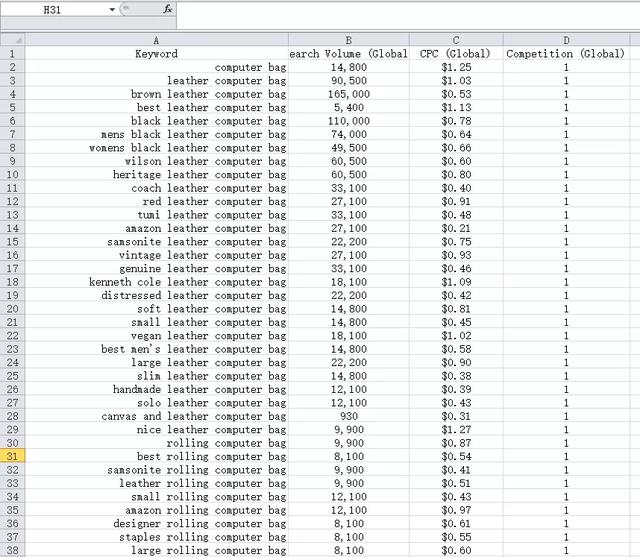Screen dimensions: 640x557
Task: Select the search volume cell showing 930
Action: tap(349, 416)
